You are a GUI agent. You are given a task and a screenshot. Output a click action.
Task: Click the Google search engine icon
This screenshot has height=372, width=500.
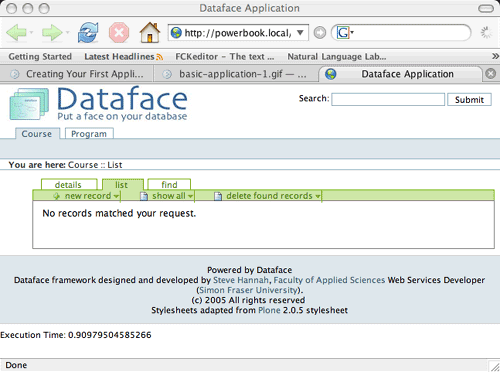click(342, 33)
